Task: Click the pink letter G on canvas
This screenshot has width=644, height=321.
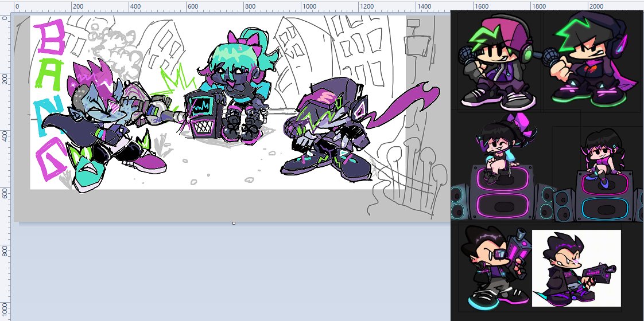Action: pyautogui.click(x=51, y=159)
